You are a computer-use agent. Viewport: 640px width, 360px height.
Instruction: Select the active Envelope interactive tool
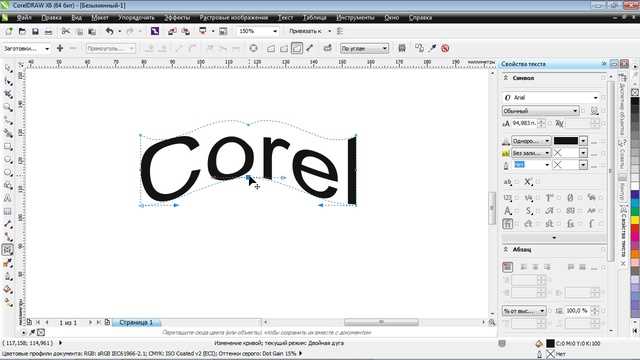[8, 250]
